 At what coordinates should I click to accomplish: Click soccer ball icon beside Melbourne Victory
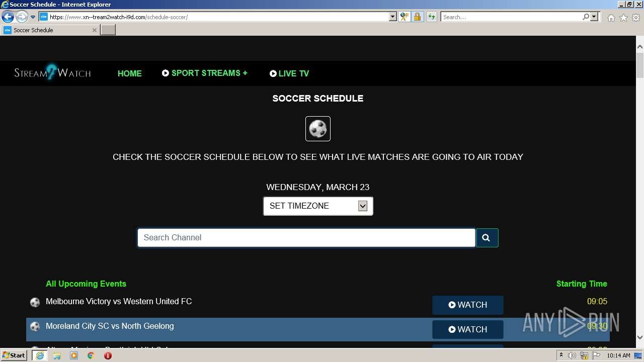coord(35,302)
